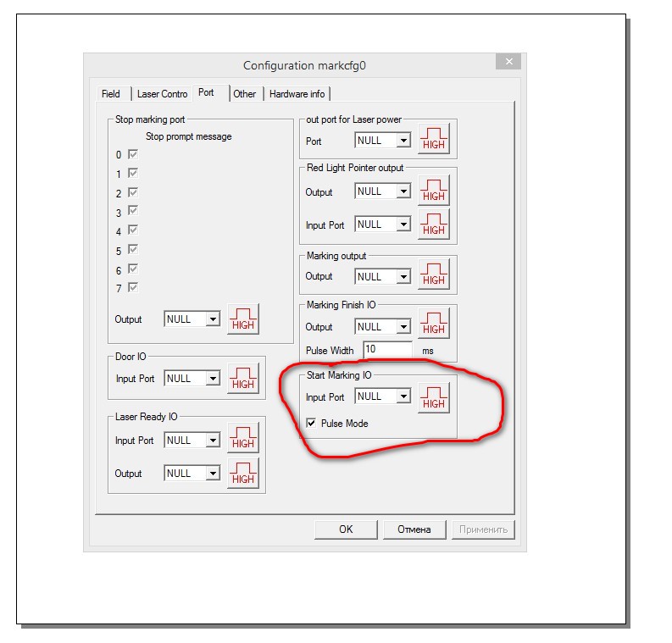
Task: Click the Отмена cancel button
Action: tap(414, 529)
